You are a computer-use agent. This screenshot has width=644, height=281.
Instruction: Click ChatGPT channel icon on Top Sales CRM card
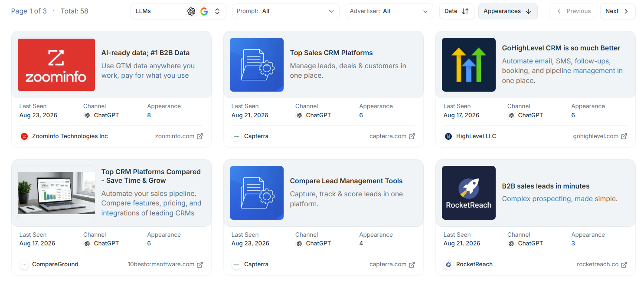(x=299, y=116)
